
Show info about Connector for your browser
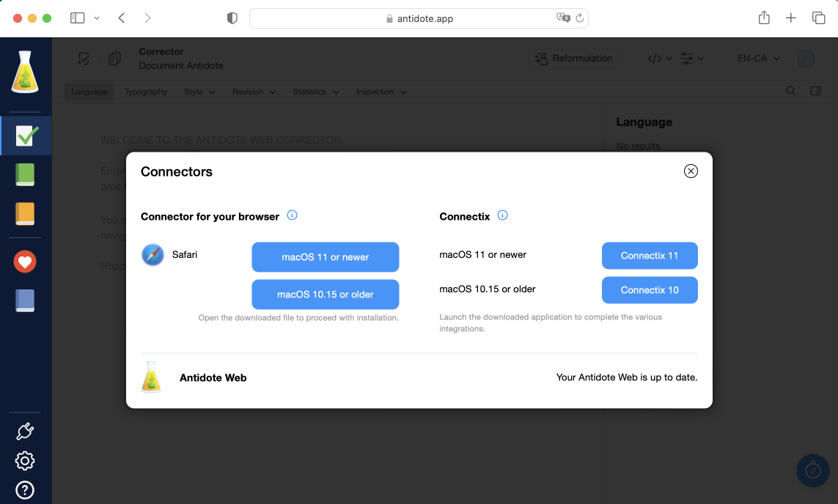point(292,215)
